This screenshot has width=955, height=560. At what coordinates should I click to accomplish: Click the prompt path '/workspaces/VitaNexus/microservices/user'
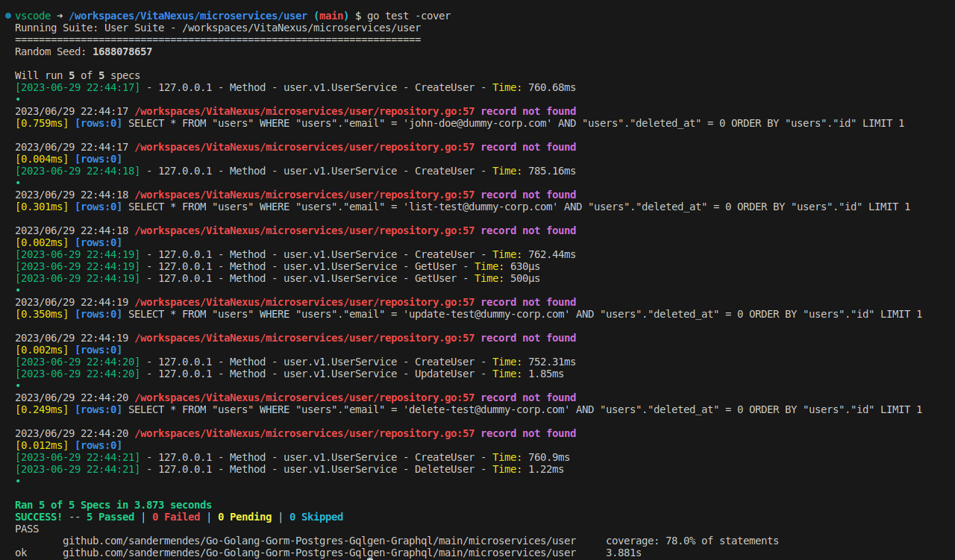[188, 16]
